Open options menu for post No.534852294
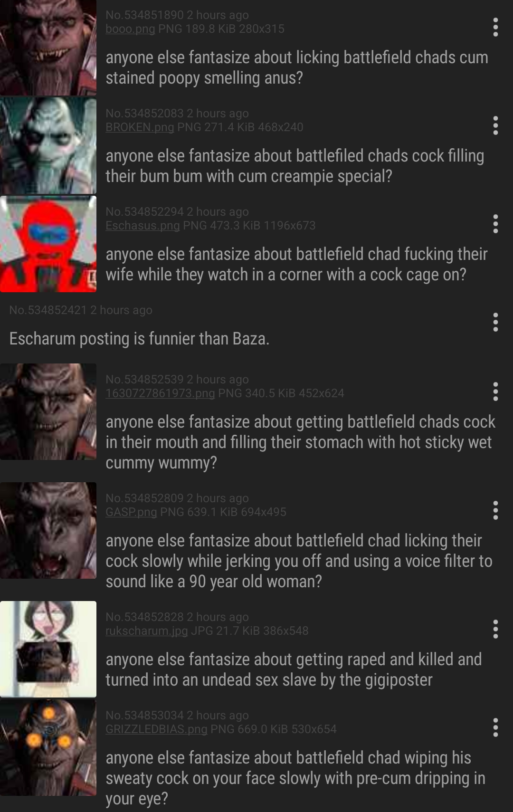Screen dimensions: 513x812 click(495, 224)
